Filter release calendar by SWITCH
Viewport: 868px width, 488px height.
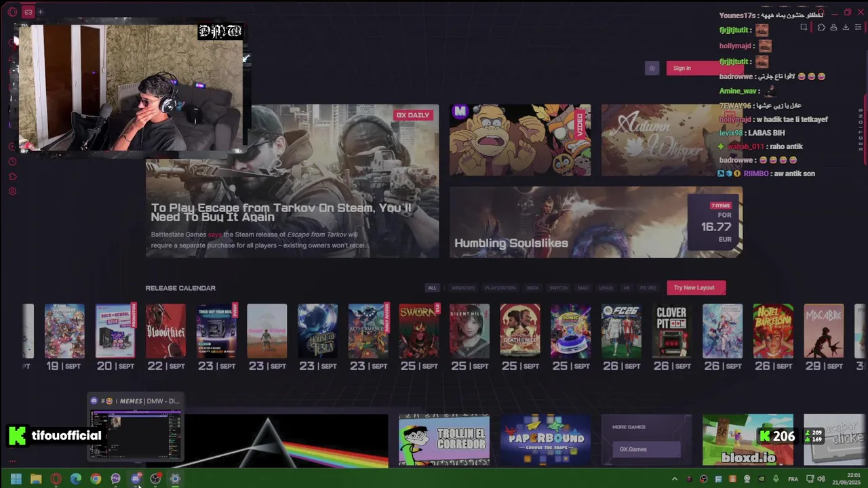pyautogui.click(x=558, y=288)
